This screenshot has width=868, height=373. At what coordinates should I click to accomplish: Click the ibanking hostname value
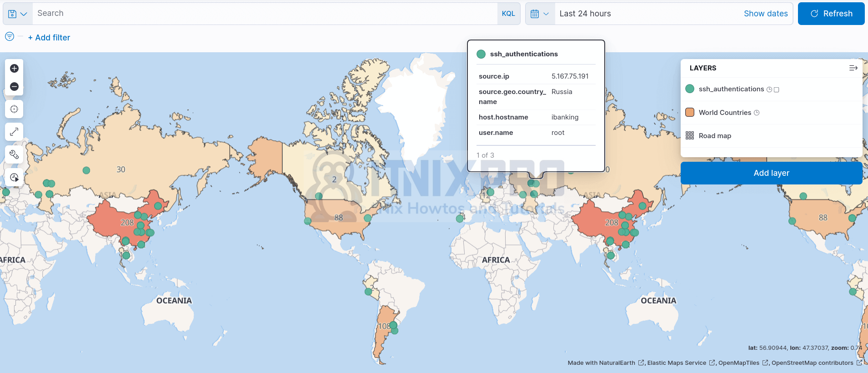coord(565,117)
